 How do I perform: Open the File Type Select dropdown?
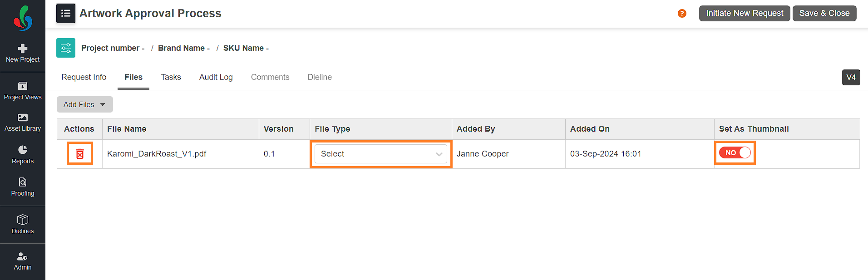[381, 154]
